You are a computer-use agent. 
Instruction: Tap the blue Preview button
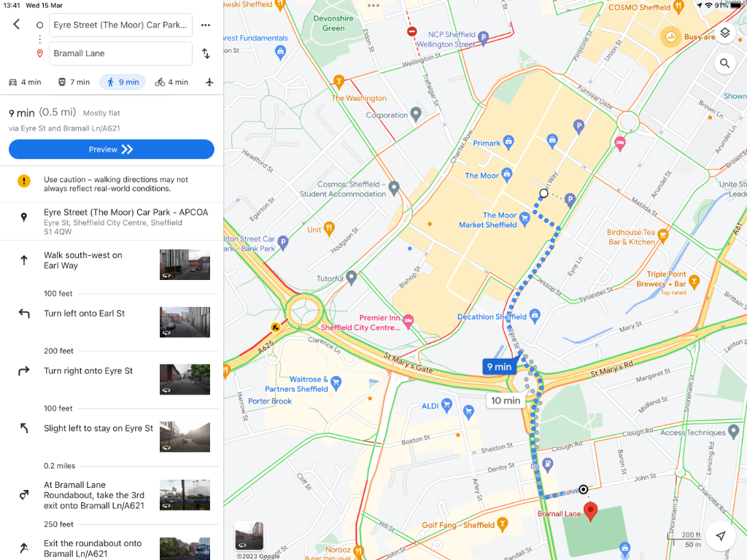112,149
